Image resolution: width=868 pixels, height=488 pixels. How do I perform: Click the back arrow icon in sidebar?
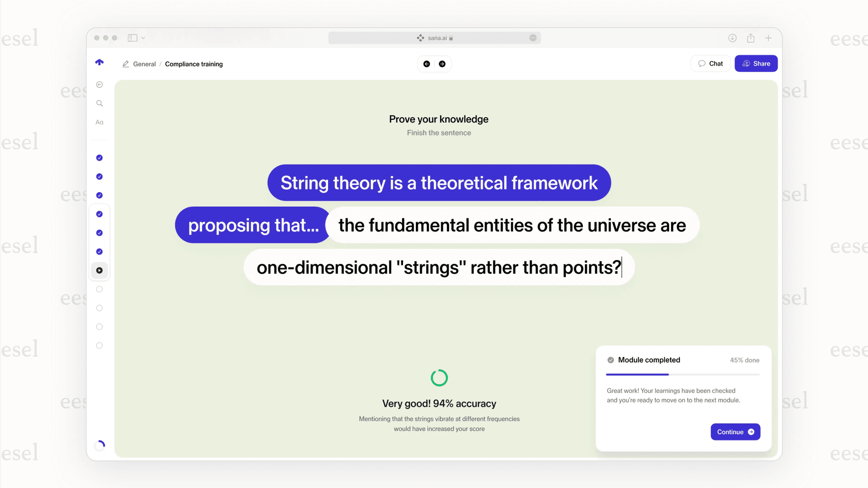pyautogui.click(x=99, y=85)
